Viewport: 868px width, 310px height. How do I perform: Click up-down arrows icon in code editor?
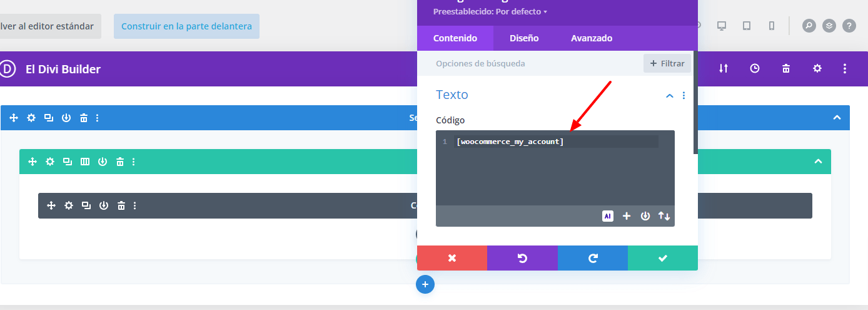[x=664, y=216]
